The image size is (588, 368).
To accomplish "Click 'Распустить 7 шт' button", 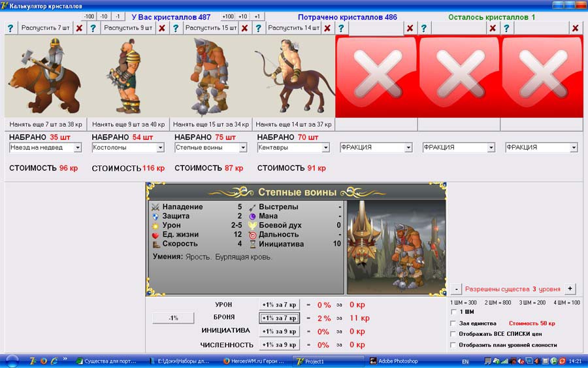I will tap(45, 28).
